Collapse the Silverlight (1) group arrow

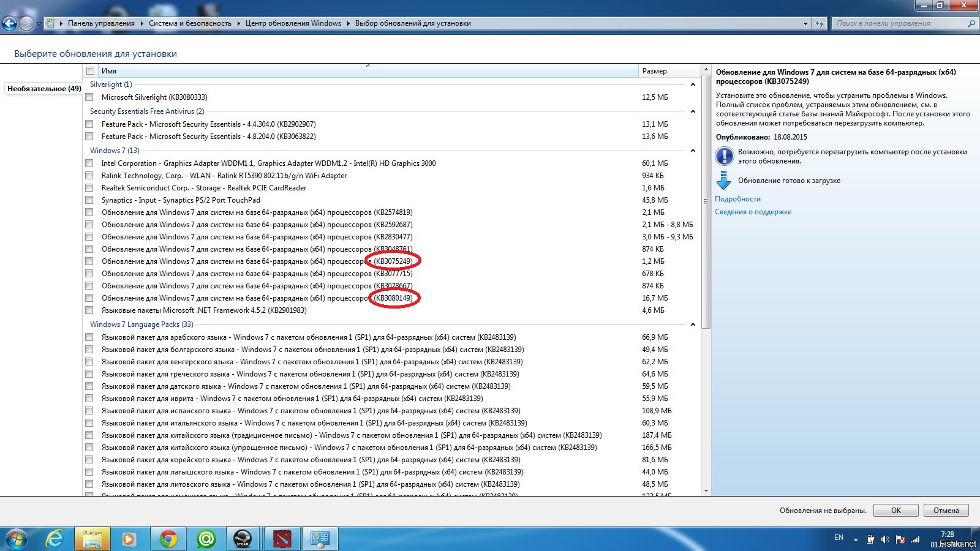coord(693,84)
